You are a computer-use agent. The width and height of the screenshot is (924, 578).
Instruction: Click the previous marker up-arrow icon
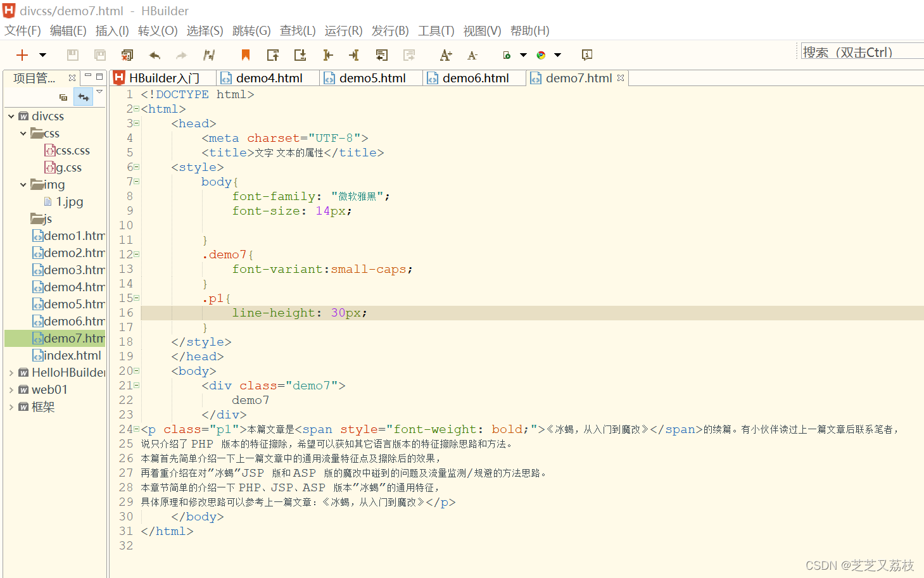point(273,55)
